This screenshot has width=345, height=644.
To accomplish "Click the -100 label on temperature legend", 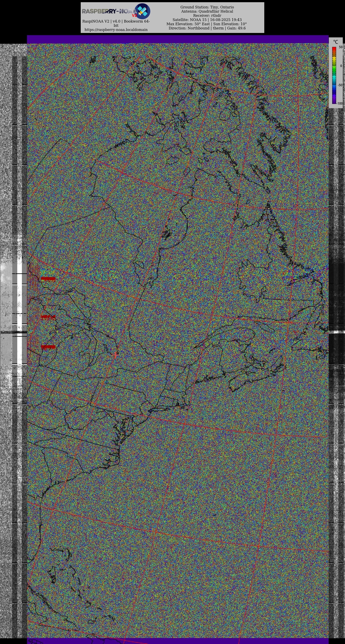I will tap(339, 103).
